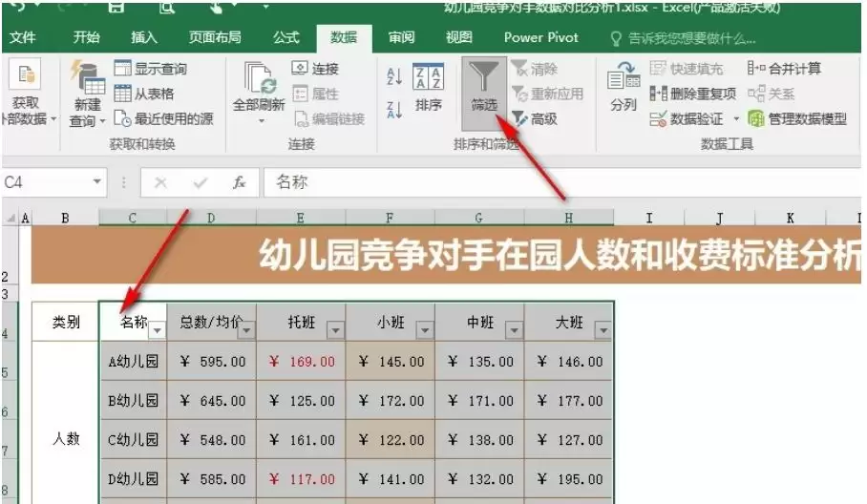The height and width of the screenshot is (504, 867).
Task: Open filter dropdown on 托班 column
Action: (x=336, y=330)
